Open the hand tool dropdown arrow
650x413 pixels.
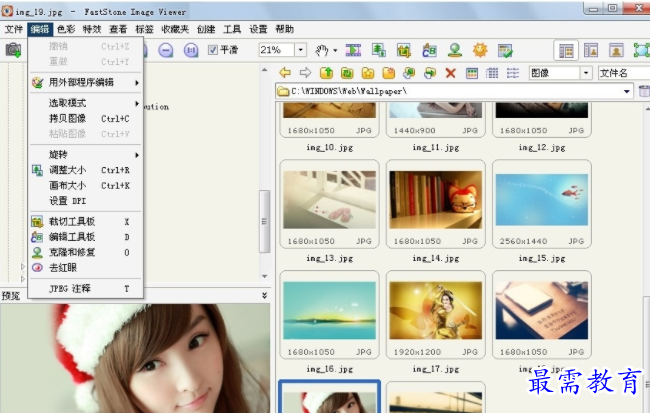pyautogui.click(x=335, y=51)
